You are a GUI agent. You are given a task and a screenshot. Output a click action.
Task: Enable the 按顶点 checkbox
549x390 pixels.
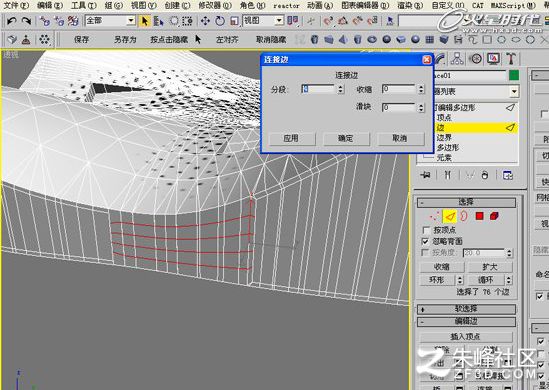[426, 230]
